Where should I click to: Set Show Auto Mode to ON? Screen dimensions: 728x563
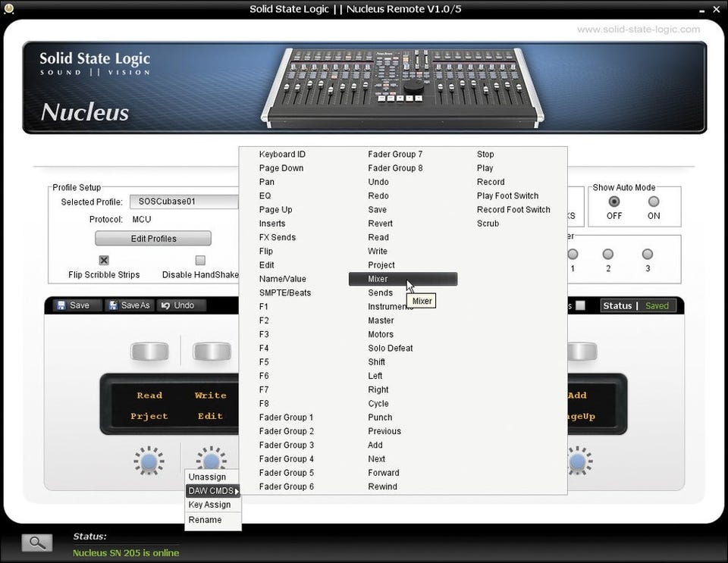(x=653, y=202)
